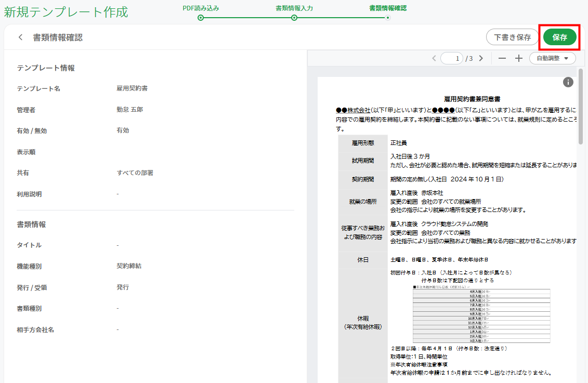Save the template with 保存 button
The height and width of the screenshot is (383, 588).
(559, 37)
